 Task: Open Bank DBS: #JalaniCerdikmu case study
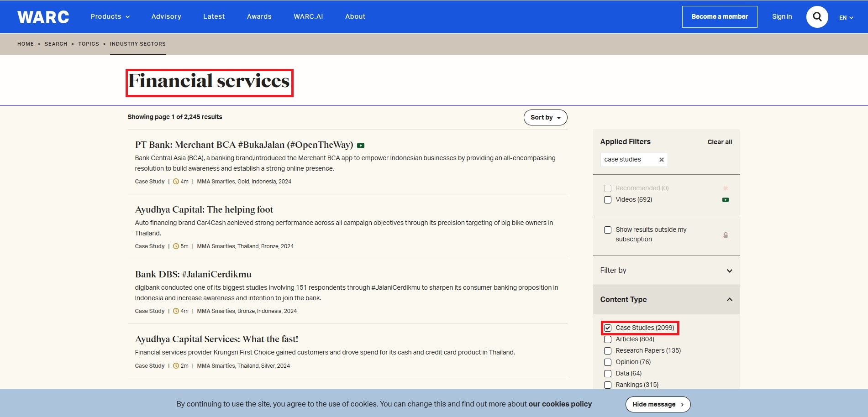click(193, 274)
